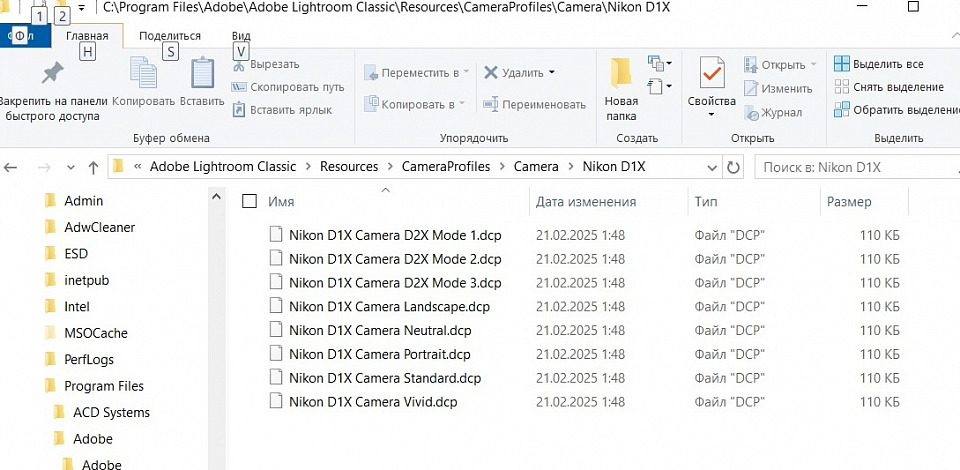Open the Журнал history
Image resolution: width=960 pixels, height=470 pixels.
773,113
